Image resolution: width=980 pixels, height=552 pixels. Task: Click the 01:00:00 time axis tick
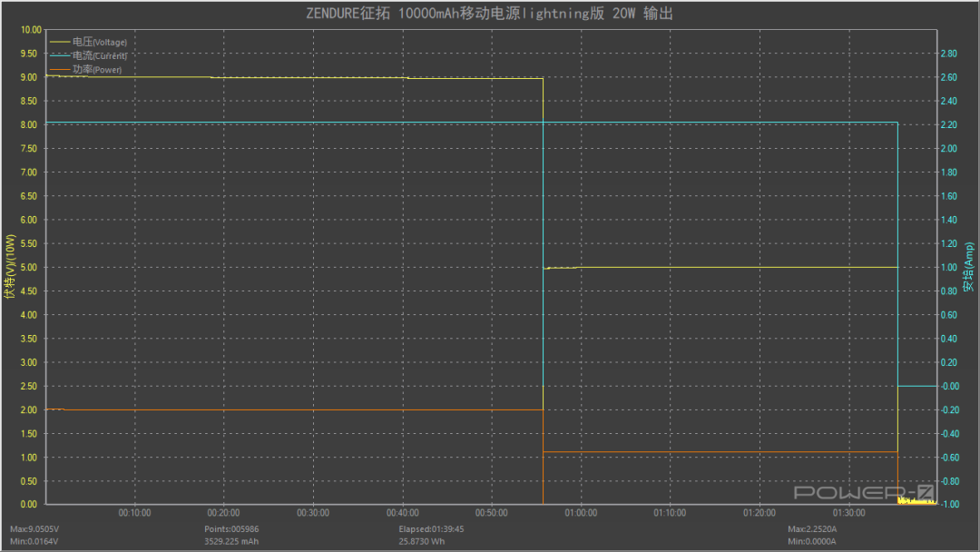tap(581, 513)
